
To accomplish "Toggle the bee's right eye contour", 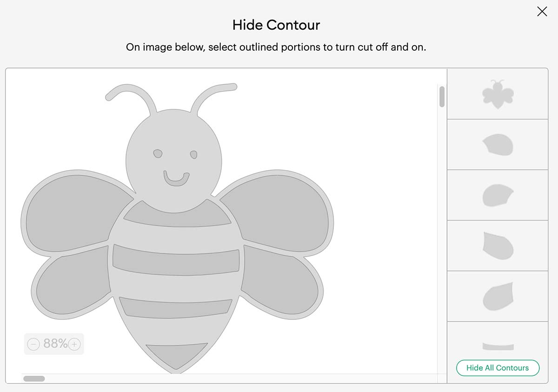I will [x=193, y=154].
